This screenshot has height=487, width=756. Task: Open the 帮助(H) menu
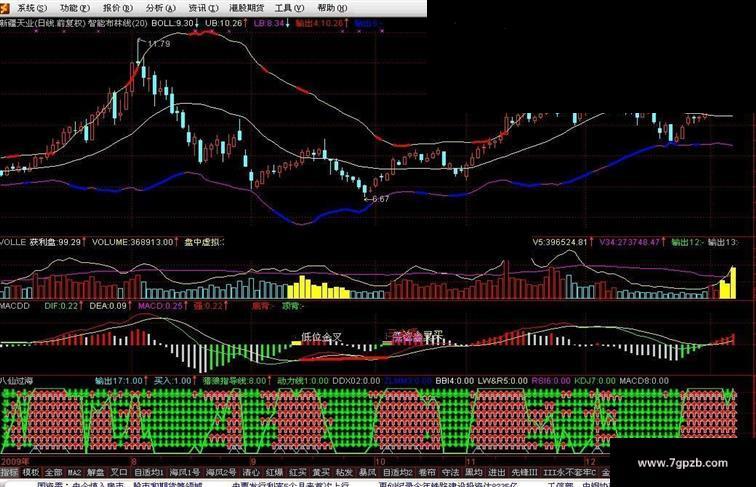(x=332, y=8)
